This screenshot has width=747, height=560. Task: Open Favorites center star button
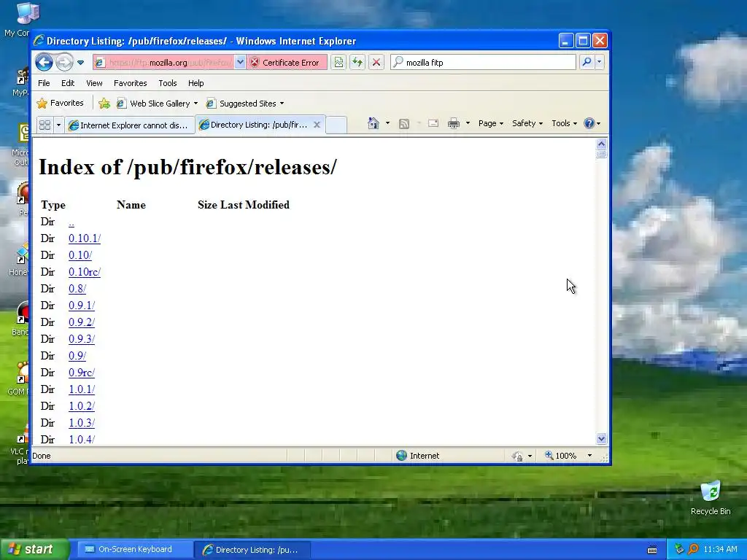coord(60,103)
